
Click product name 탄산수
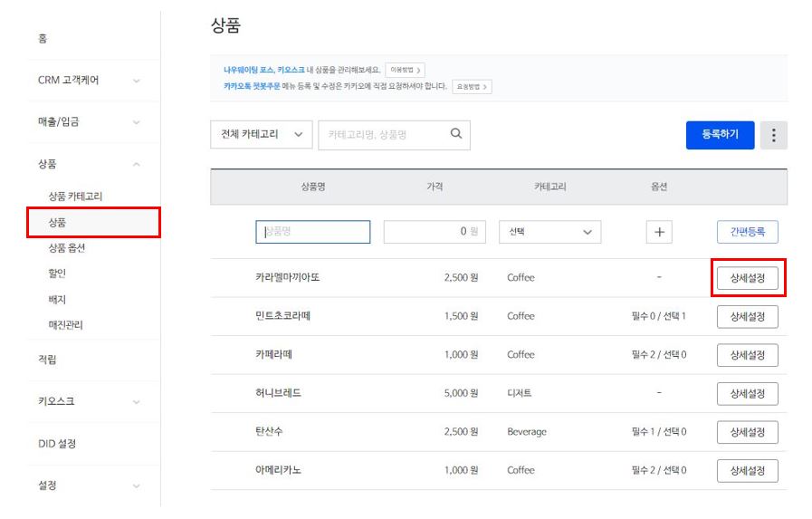point(269,431)
